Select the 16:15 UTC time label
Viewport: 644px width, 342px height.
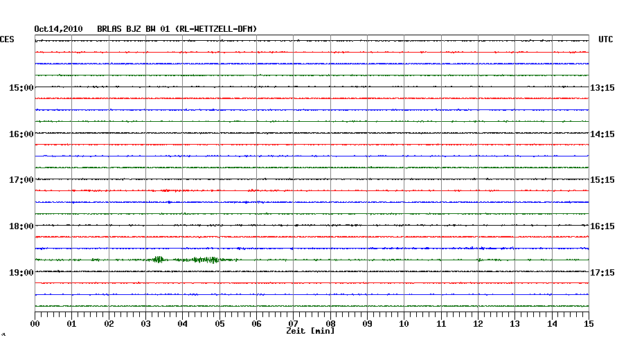602,226
